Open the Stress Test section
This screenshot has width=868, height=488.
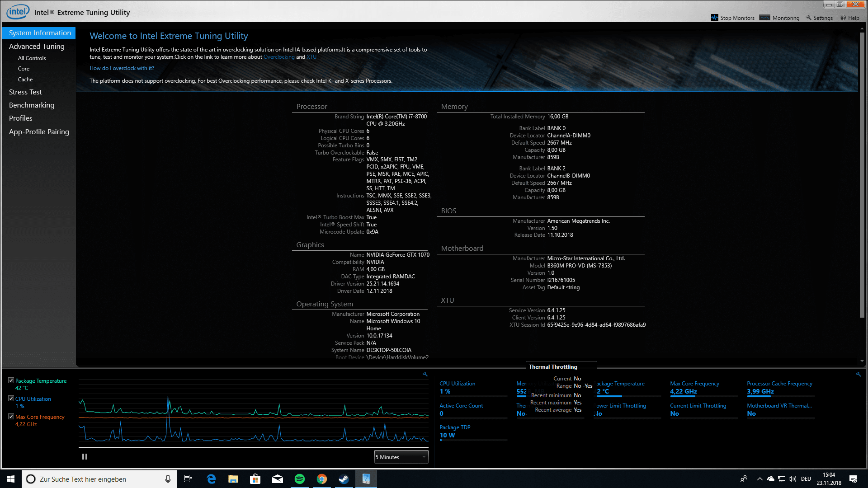[x=25, y=92]
